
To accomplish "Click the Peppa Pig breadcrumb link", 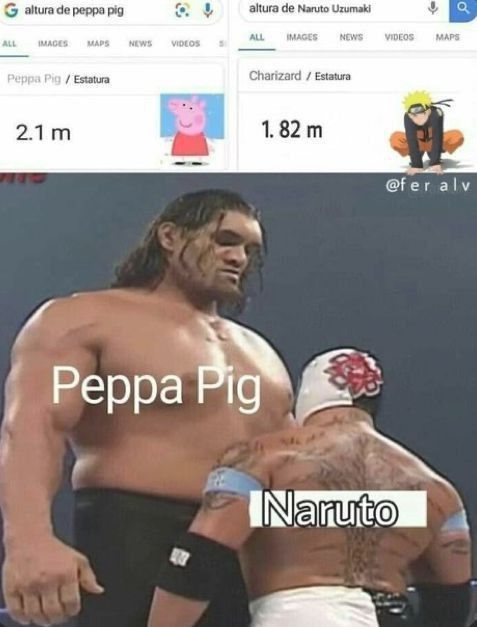I will coord(34,79).
